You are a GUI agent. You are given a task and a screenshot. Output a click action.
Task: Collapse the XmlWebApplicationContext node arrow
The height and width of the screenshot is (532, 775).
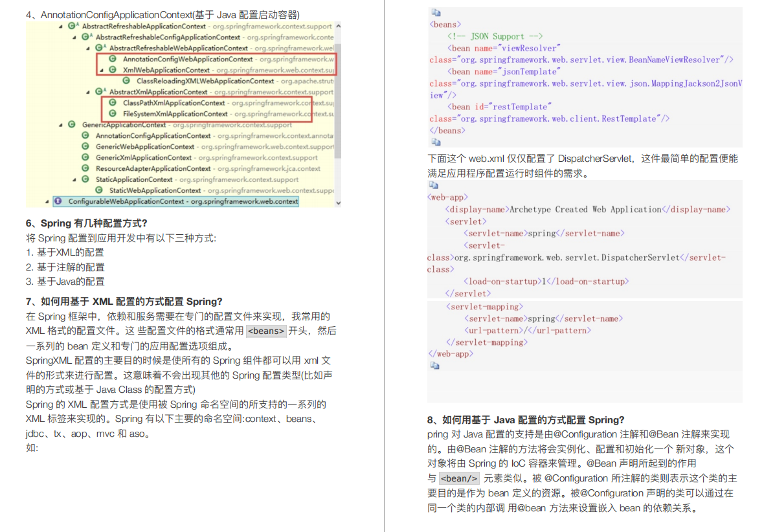click(102, 70)
